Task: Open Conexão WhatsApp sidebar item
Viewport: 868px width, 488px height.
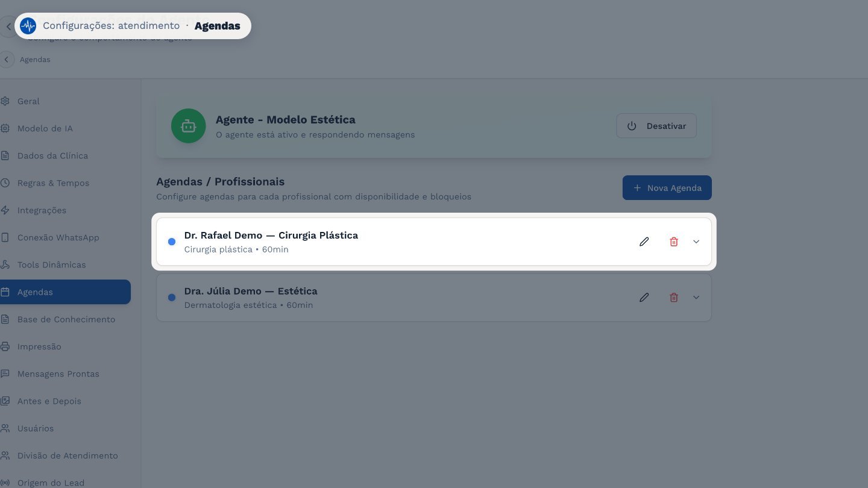Action: 65,237
